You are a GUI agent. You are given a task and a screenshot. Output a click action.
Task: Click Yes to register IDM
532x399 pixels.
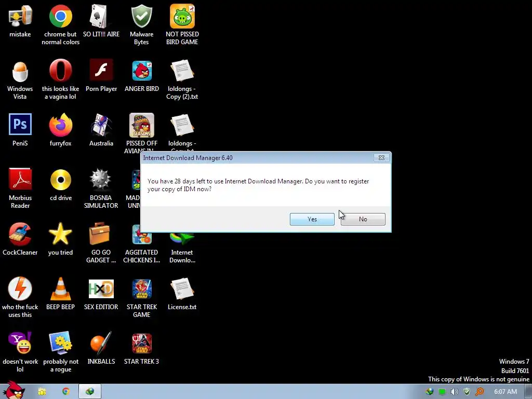[312, 219]
